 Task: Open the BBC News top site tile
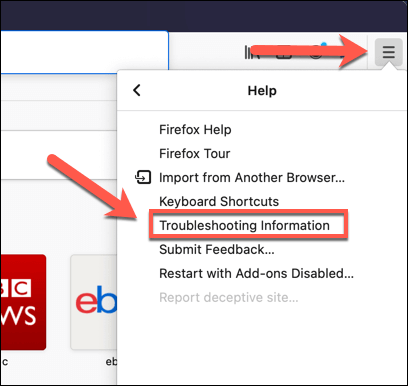point(23,302)
